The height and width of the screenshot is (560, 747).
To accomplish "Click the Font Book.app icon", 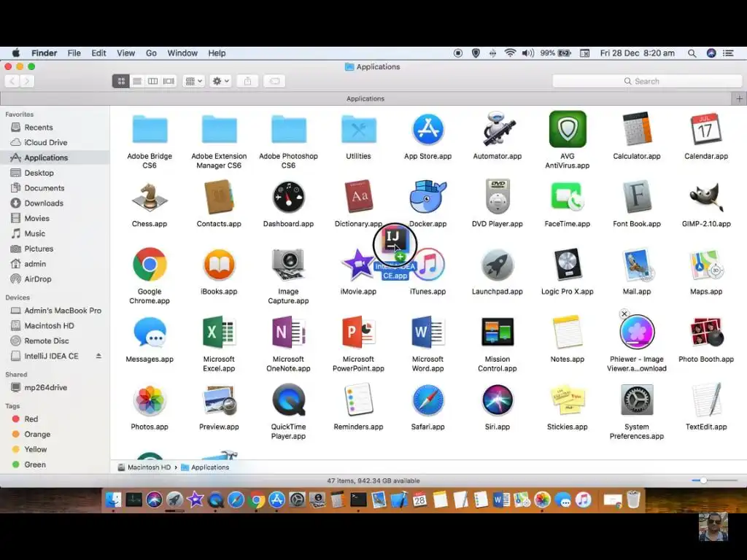I will (x=637, y=197).
